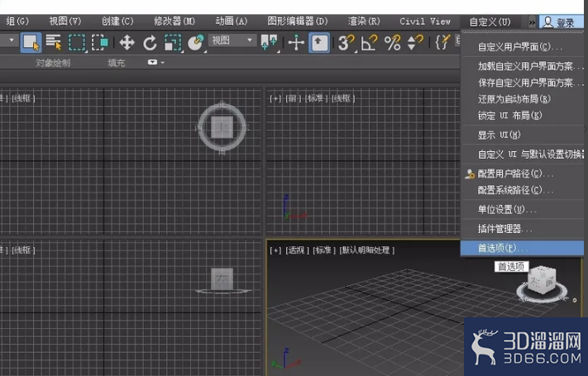The width and height of the screenshot is (588, 376).
Task: Choose 自定义用户界面(C)... menu entry
Action: 522,47
